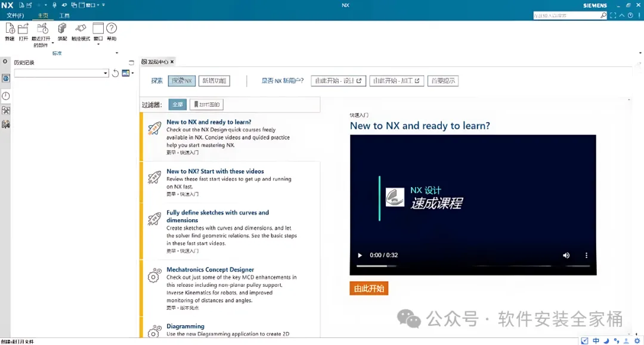Screen dimensions: 644x345
Task: Play the NX 设计 速成课程 video
Action: click(x=360, y=255)
